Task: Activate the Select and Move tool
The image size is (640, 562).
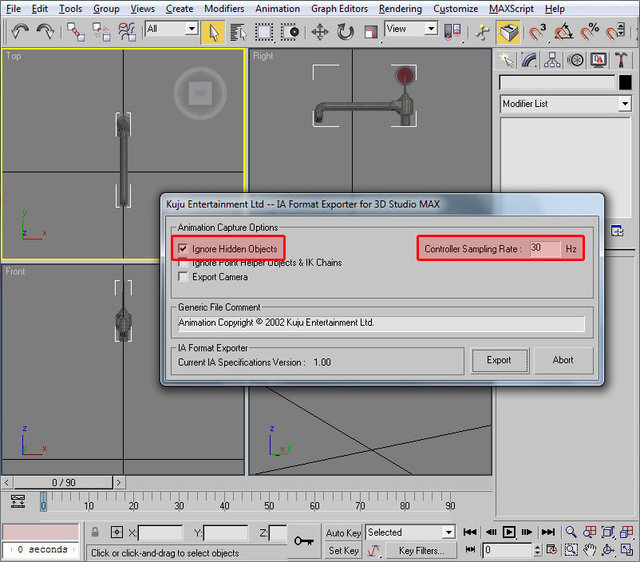Action: [320, 32]
